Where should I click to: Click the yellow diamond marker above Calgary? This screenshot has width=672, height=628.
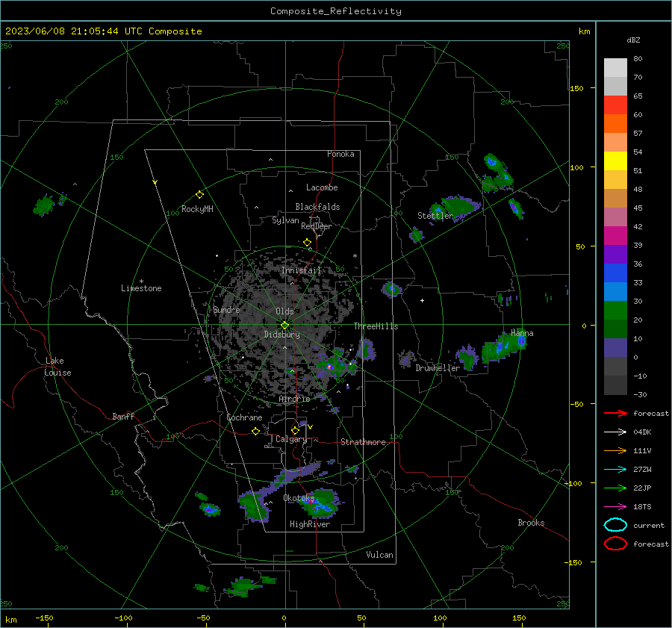[x=295, y=430]
